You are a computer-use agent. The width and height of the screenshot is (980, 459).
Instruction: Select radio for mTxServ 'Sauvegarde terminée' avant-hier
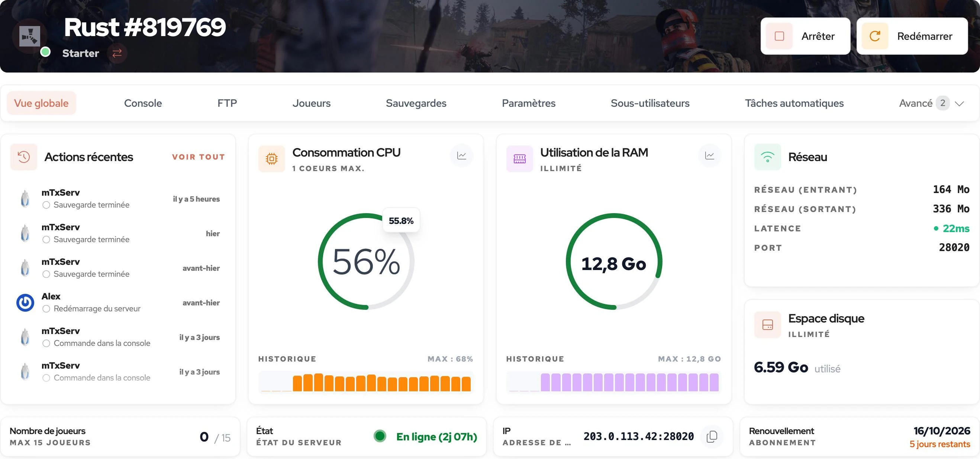tap(46, 275)
